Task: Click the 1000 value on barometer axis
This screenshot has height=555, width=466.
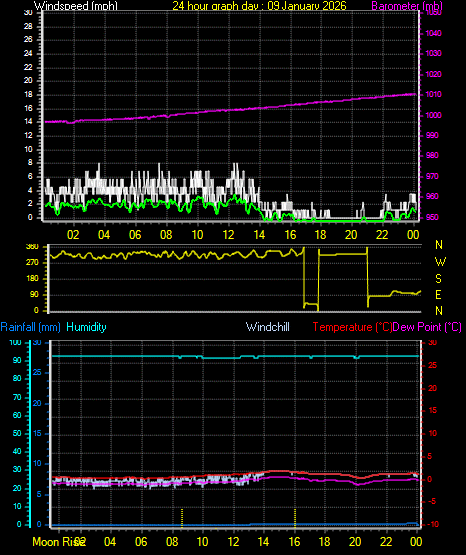Action: (433, 115)
